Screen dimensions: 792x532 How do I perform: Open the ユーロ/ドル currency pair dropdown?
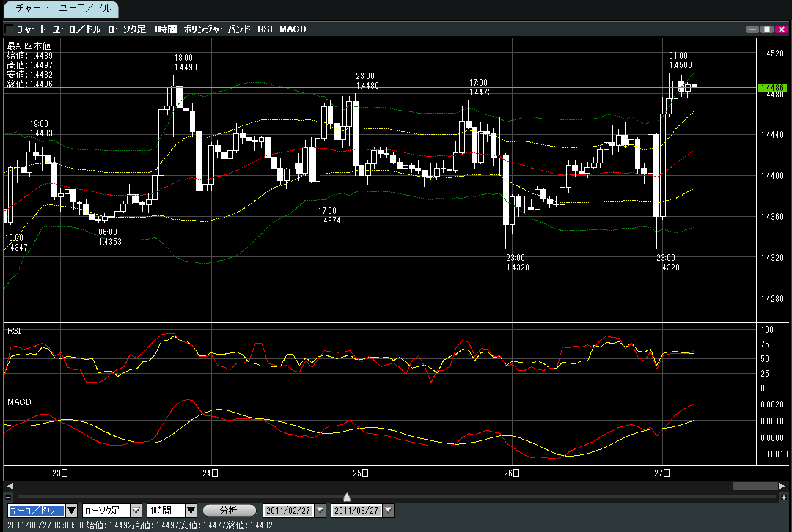(x=71, y=511)
